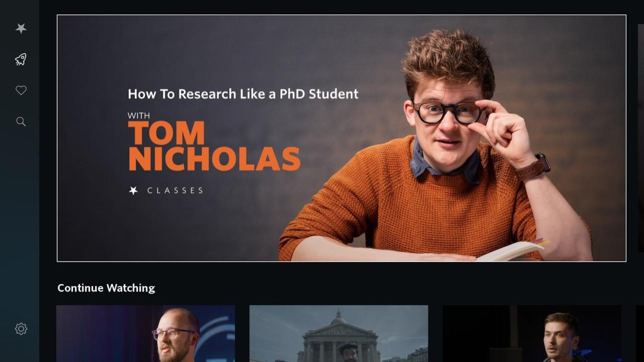Click the Continue Watching section heading
644x362 pixels.
pyautogui.click(x=106, y=288)
